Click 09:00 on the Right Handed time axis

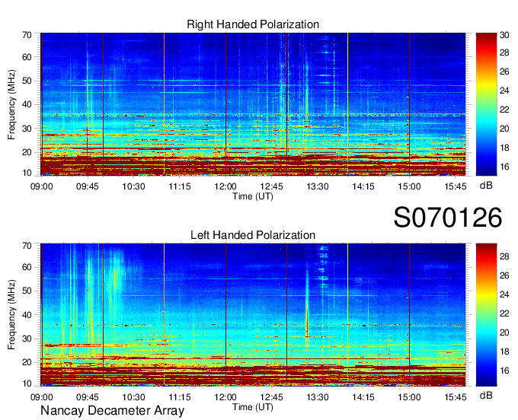(x=42, y=186)
